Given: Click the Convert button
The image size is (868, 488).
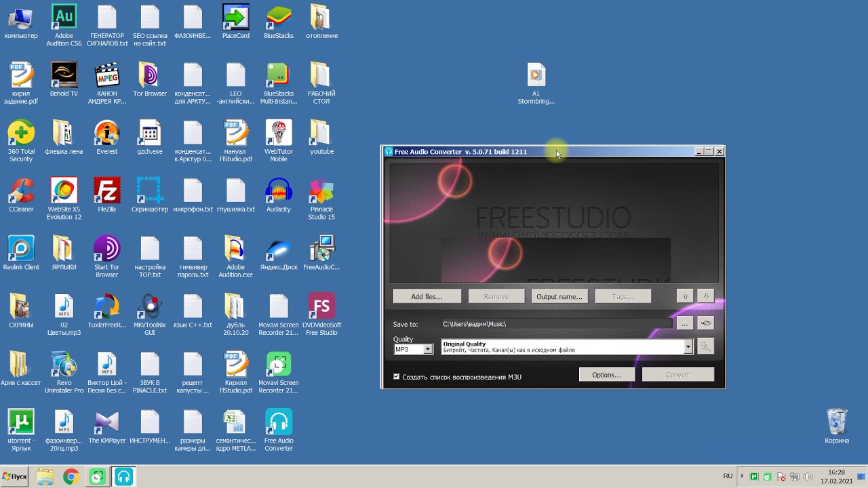Looking at the screenshot, I should [x=677, y=375].
